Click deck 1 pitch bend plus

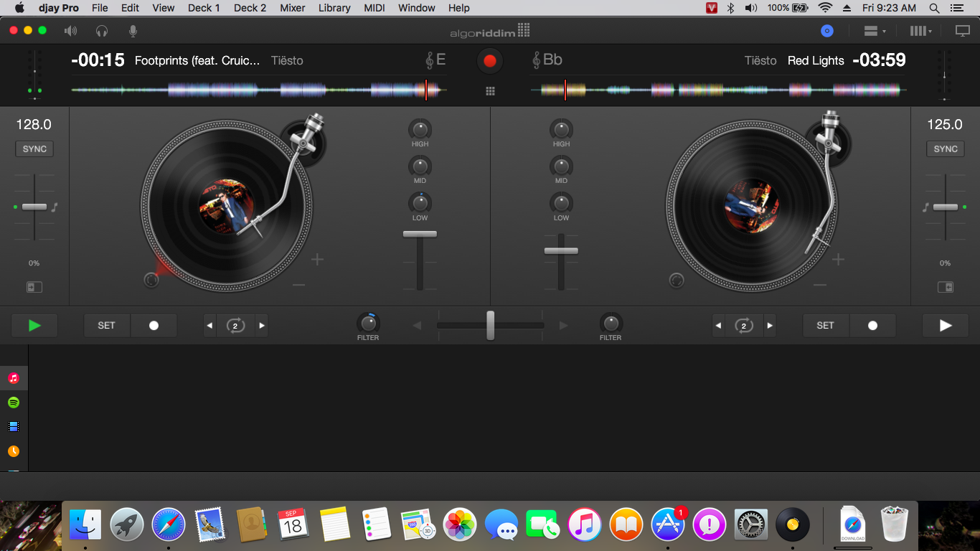coord(317,259)
